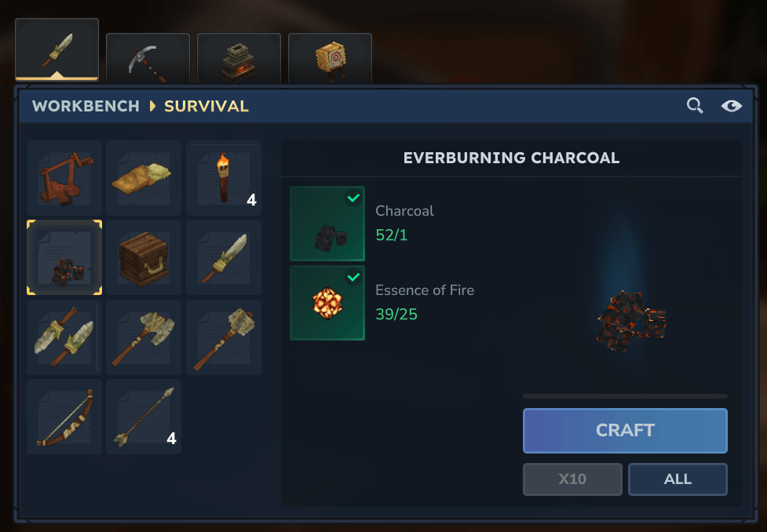Click the Charcoal ingredient slot
The width and height of the screenshot is (767, 532).
click(x=327, y=224)
